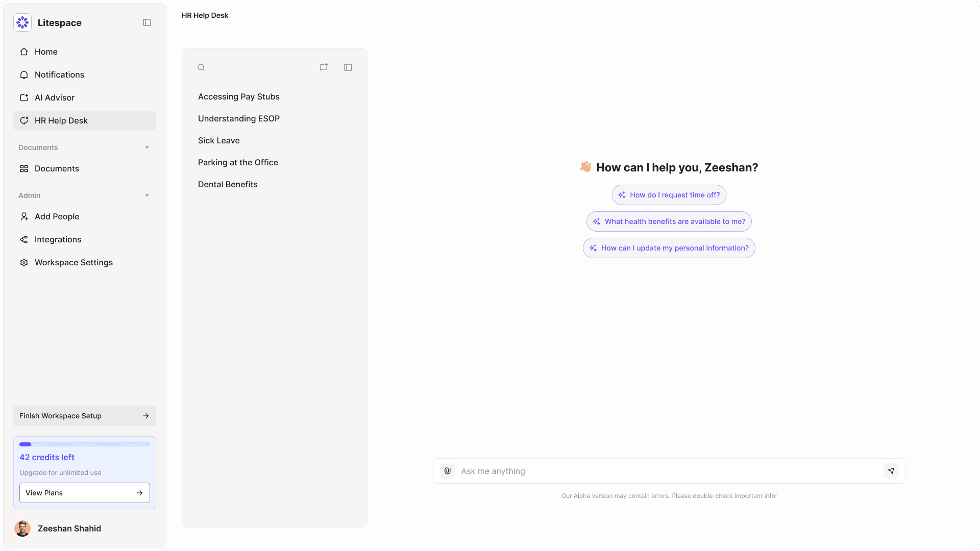Toggle the conversation list panel
The width and height of the screenshot is (980, 551).
[348, 67]
